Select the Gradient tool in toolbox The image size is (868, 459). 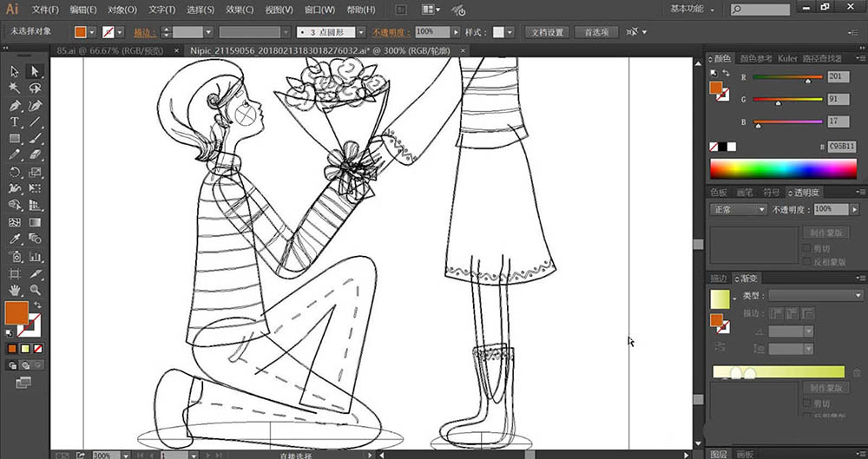pos(35,222)
